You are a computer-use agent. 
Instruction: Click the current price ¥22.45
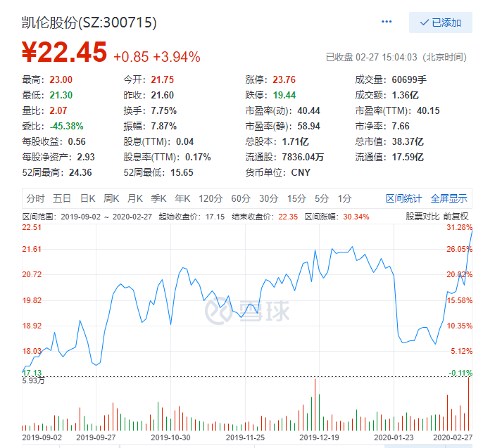pos(64,52)
